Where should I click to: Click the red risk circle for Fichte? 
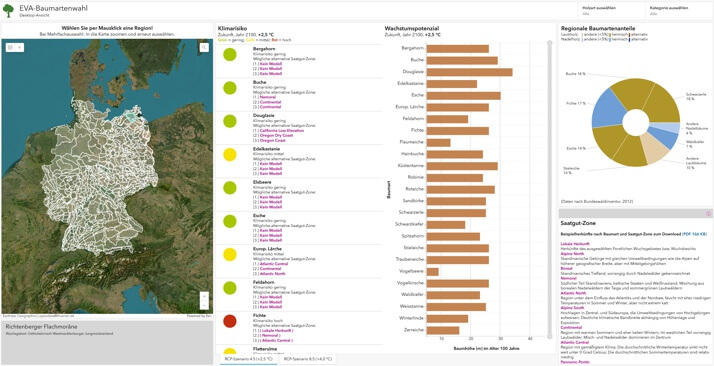click(x=230, y=321)
